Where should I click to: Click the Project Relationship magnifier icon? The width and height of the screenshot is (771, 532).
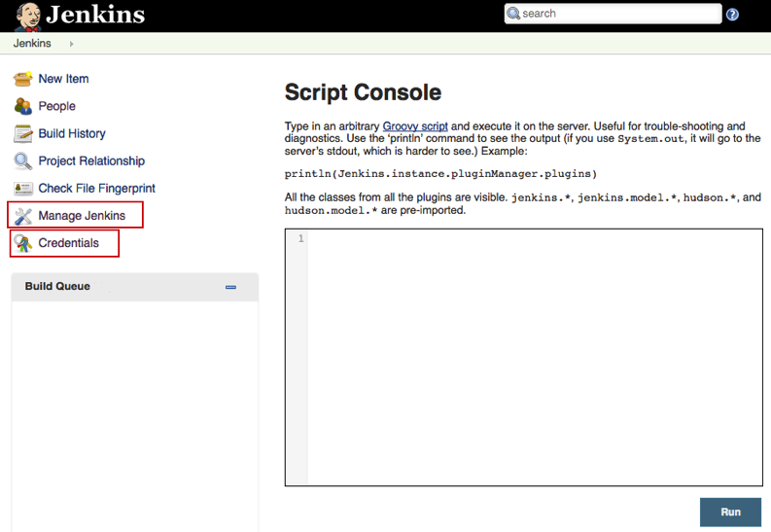(x=23, y=160)
